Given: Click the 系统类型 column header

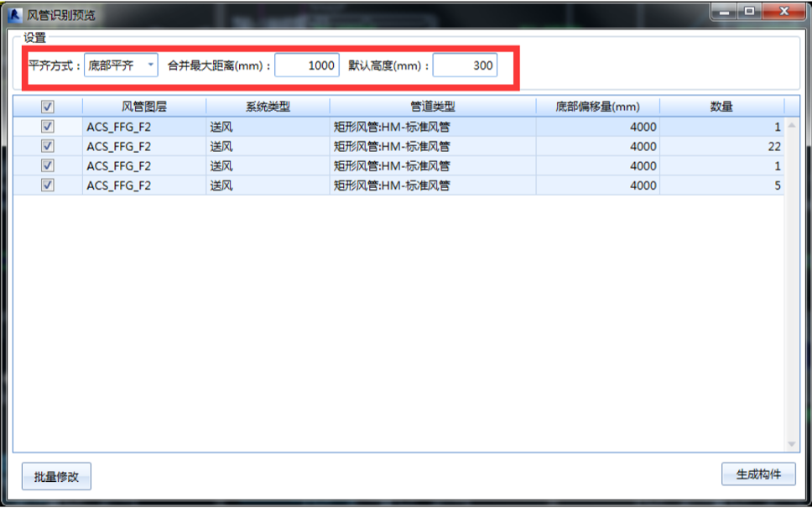Looking at the screenshot, I should pos(268,107).
